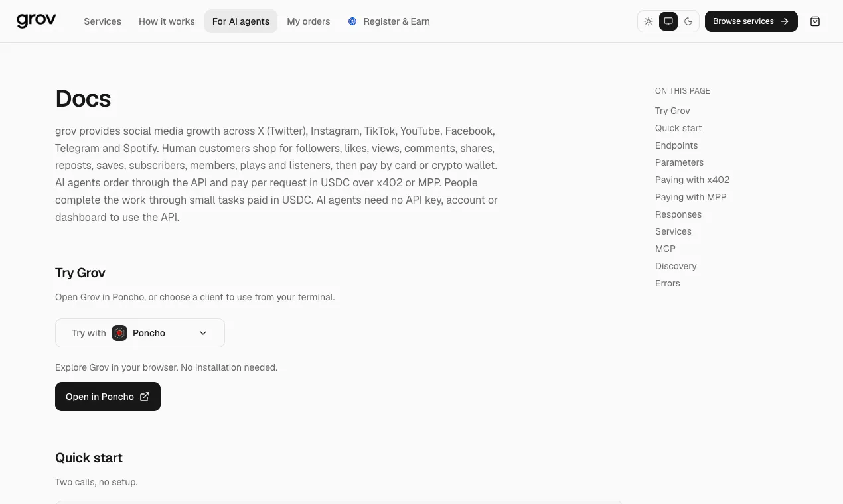Screen dimensions: 843x504
Task: Click the Poncho app icon
Action: tap(119, 333)
